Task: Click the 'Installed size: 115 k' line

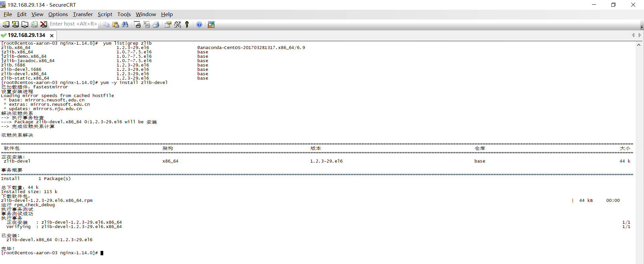Action: coord(29,192)
